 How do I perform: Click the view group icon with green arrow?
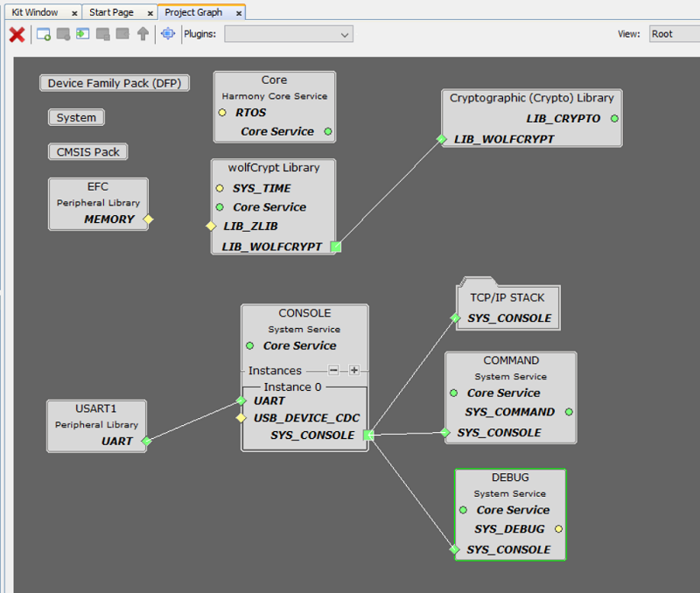click(x=82, y=34)
